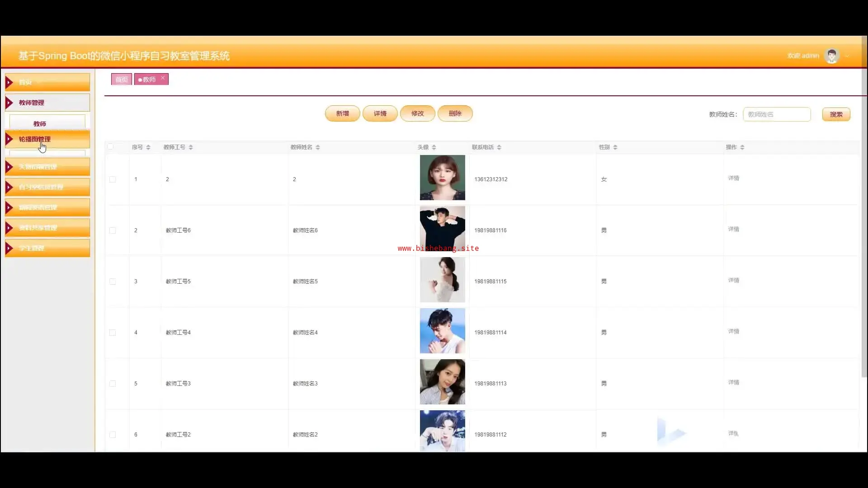This screenshot has height=488, width=868.
Task: Click the 教师姓名 search input field
Action: coord(776,114)
